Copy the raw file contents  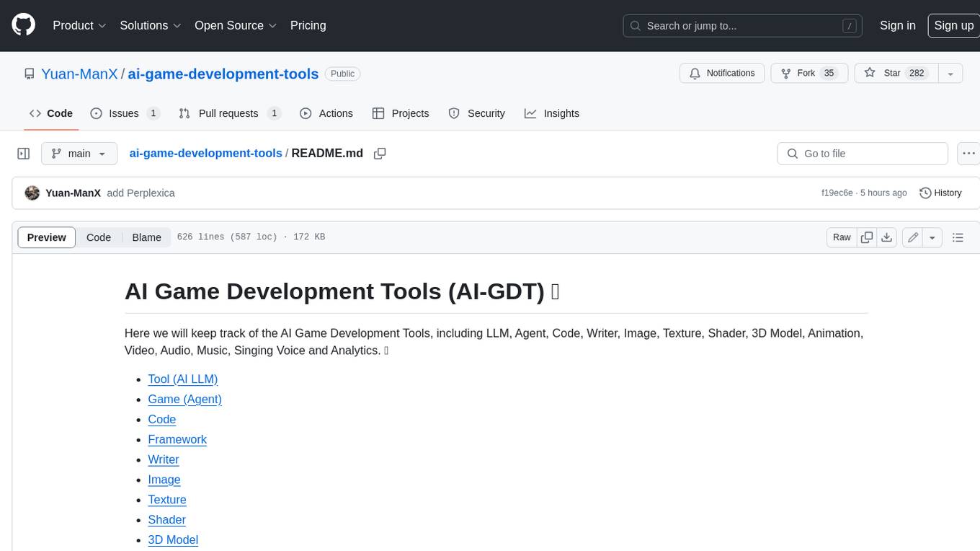[867, 237]
